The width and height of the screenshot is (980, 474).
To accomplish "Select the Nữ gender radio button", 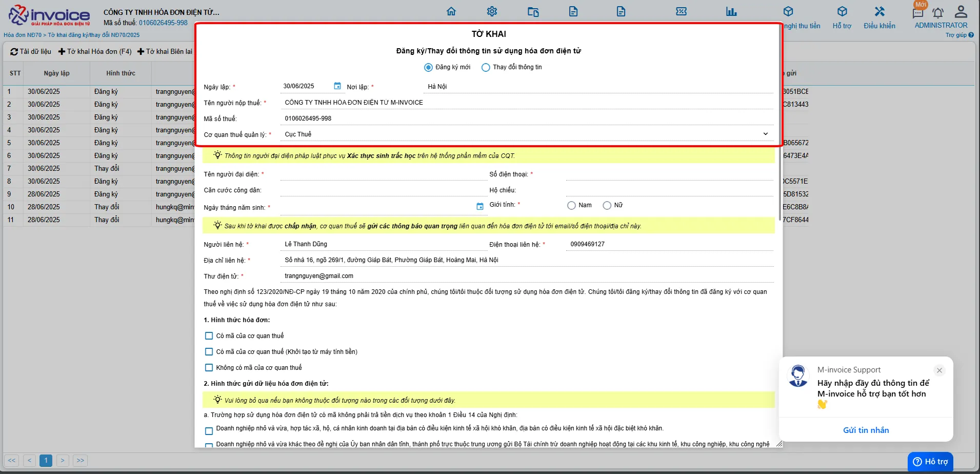I will [x=607, y=205].
